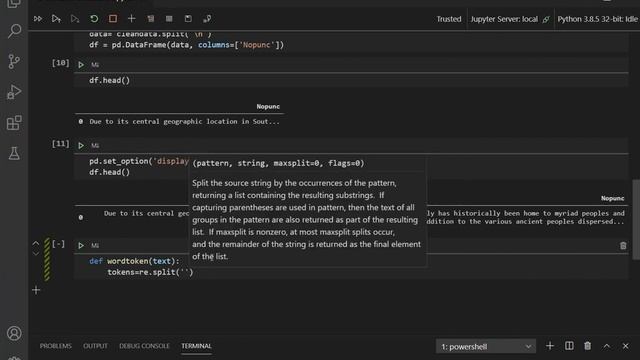Open Run and Debug view

coord(14,92)
